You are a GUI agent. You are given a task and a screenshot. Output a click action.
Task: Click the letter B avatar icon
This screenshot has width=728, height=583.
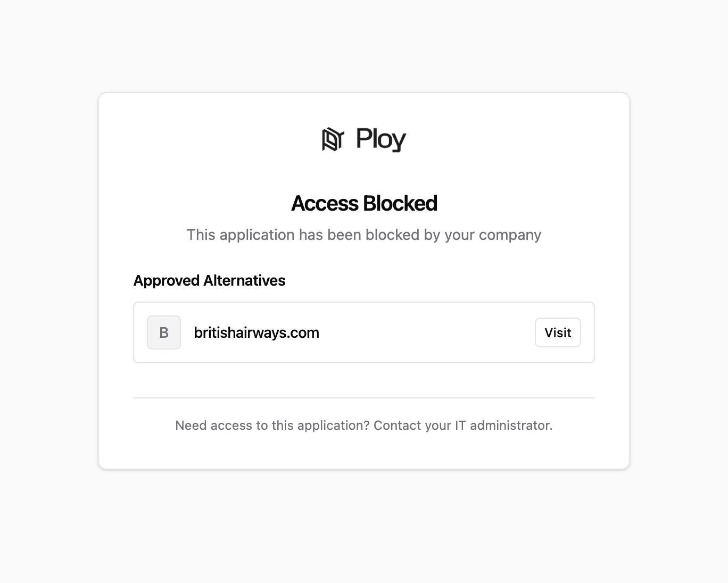164,332
